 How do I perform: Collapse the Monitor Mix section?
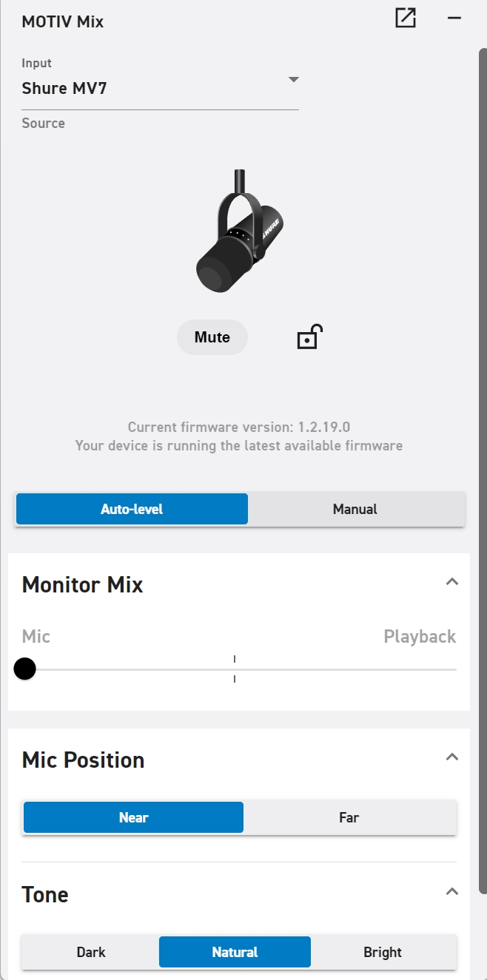point(452,582)
